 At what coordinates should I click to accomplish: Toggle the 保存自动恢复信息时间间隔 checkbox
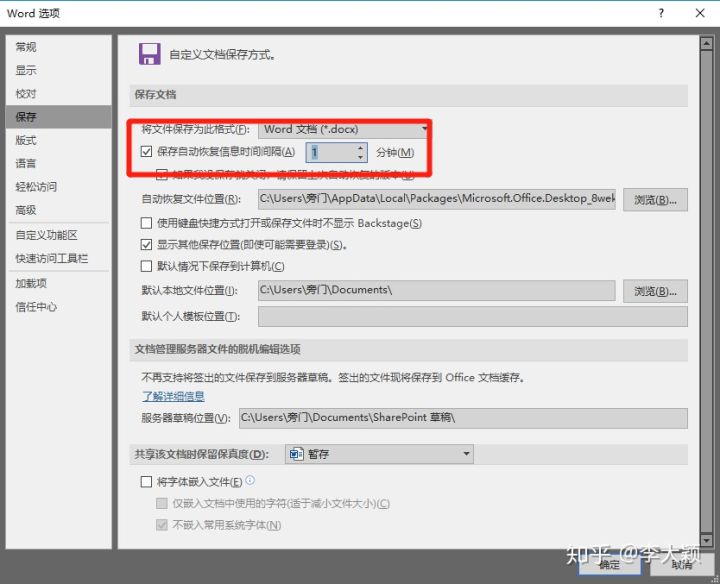tap(146, 151)
